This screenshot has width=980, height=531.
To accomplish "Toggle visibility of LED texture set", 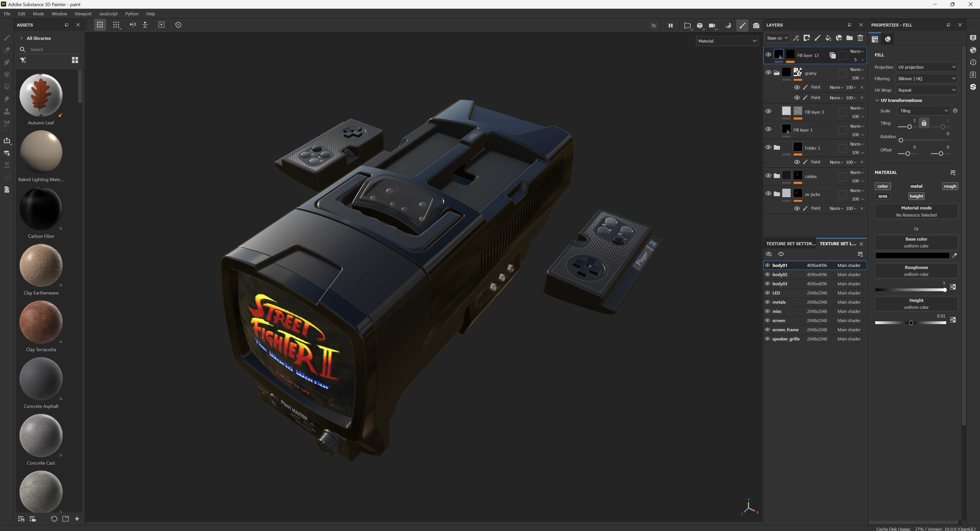I will (x=767, y=293).
